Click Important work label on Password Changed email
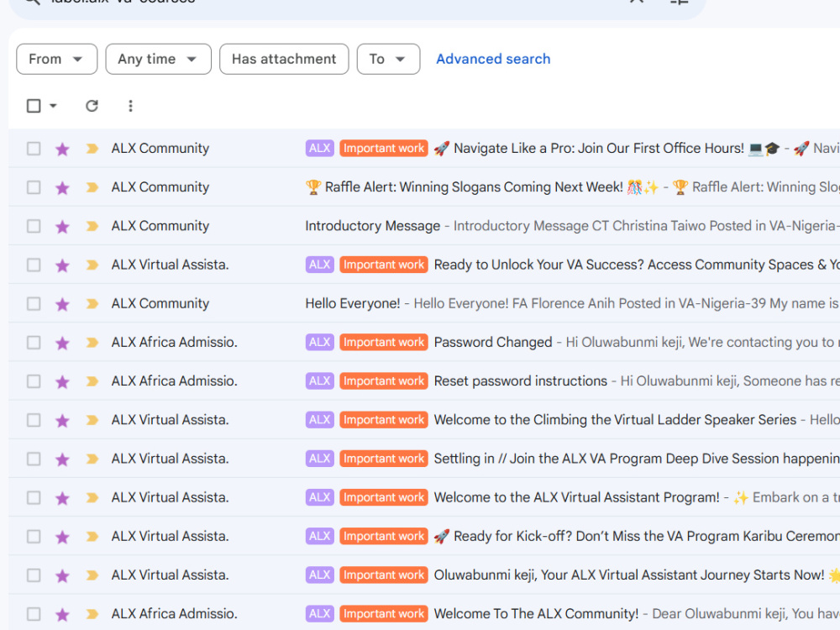Screen dimensions: 840x630 coord(384,343)
